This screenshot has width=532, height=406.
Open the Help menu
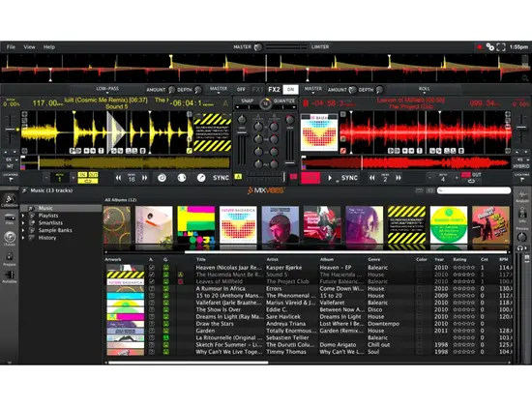49,47
